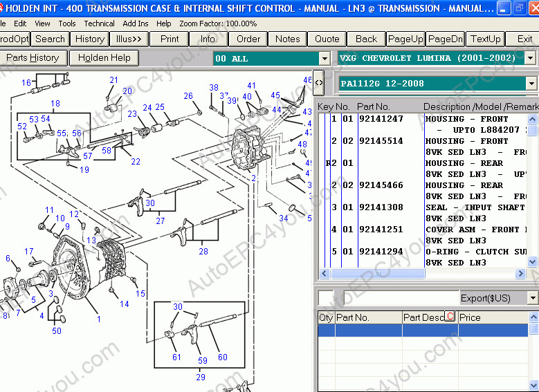
Task: Click callout 29 in the diagram
Action: (201, 377)
